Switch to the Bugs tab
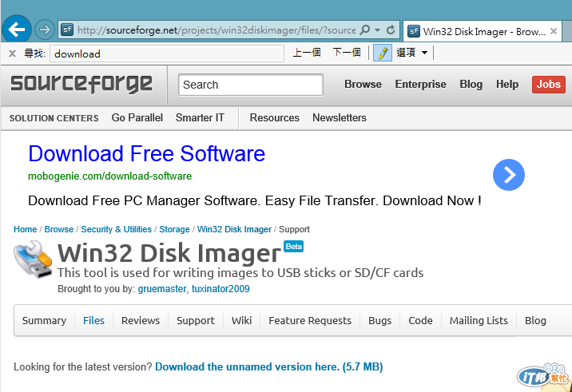 coord(379,320)
